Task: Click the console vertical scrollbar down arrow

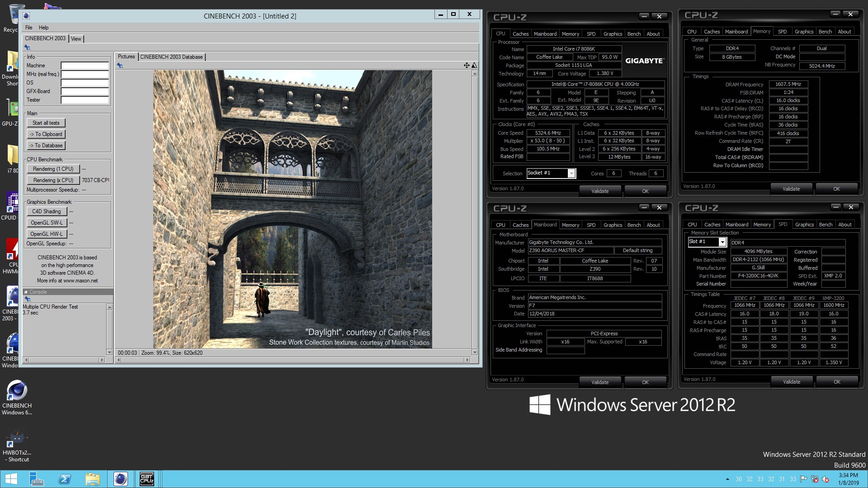Action: 109,352
